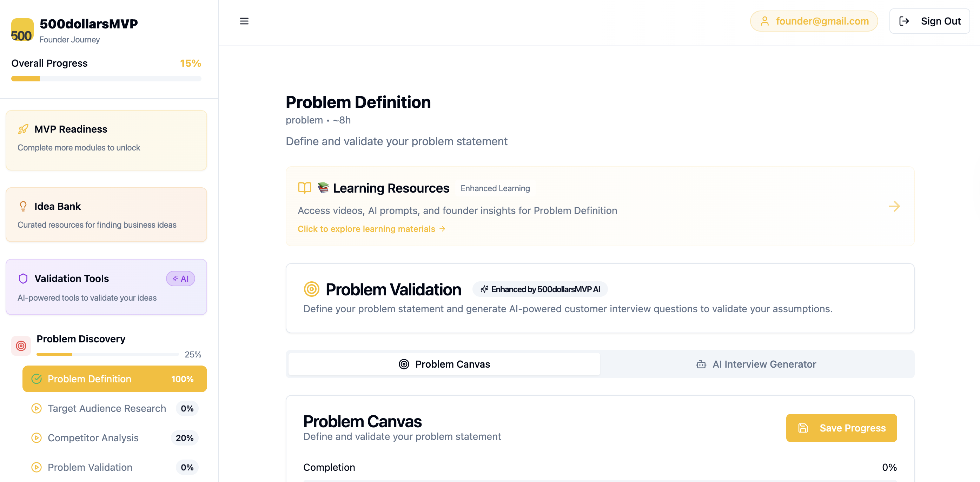Open the founder@gmail.com account menu

pyautogui.click(x=814, y=21)
